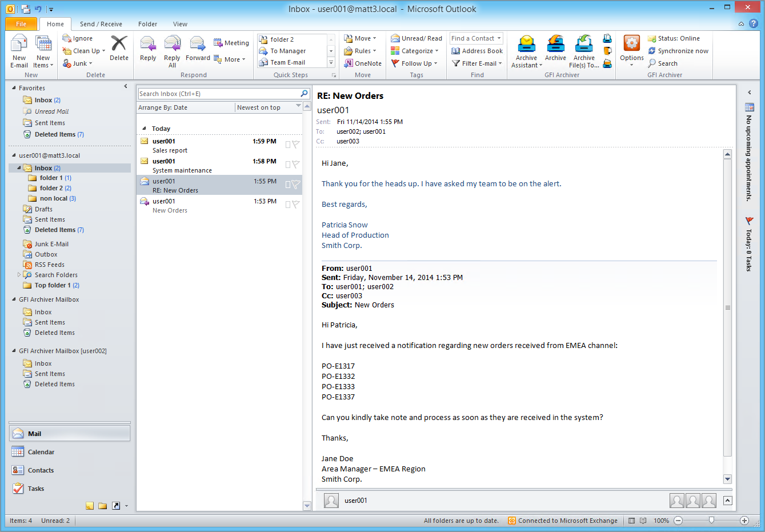The height and width of the screenshot is (532, 765).
Task: Click the Folder List icon in navigation bottom
Action: pyautogui.click(x=103, y=506)
